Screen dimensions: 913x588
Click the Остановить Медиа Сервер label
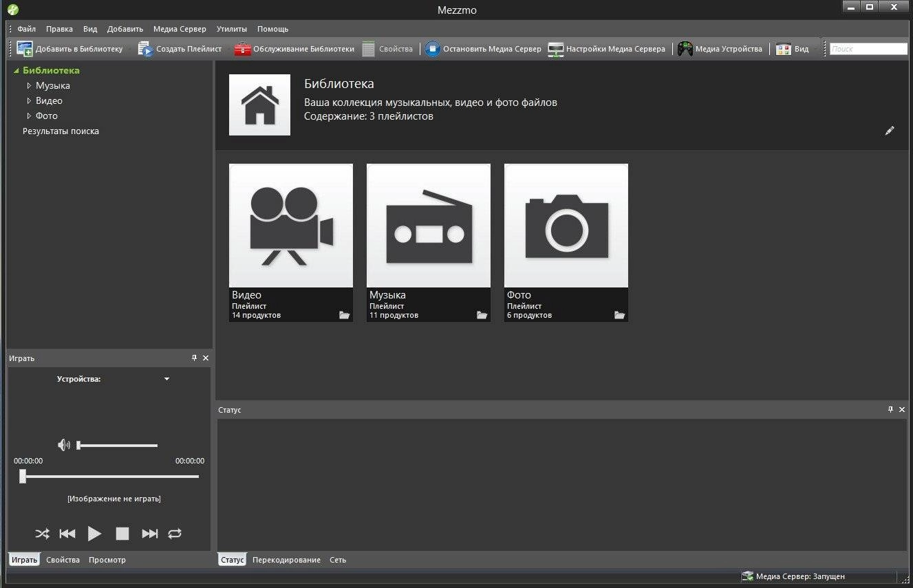(x=492, y=49)
